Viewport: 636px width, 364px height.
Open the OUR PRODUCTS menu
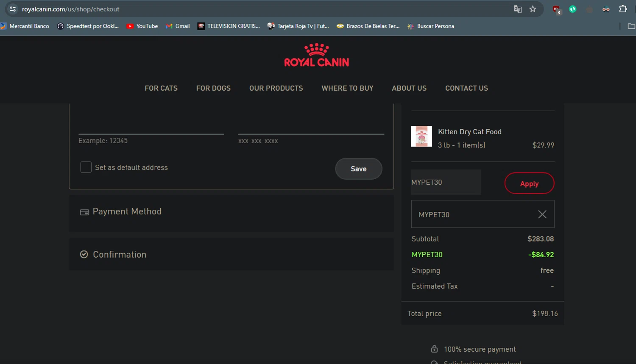pyautogui.click(x=276, y=88)
